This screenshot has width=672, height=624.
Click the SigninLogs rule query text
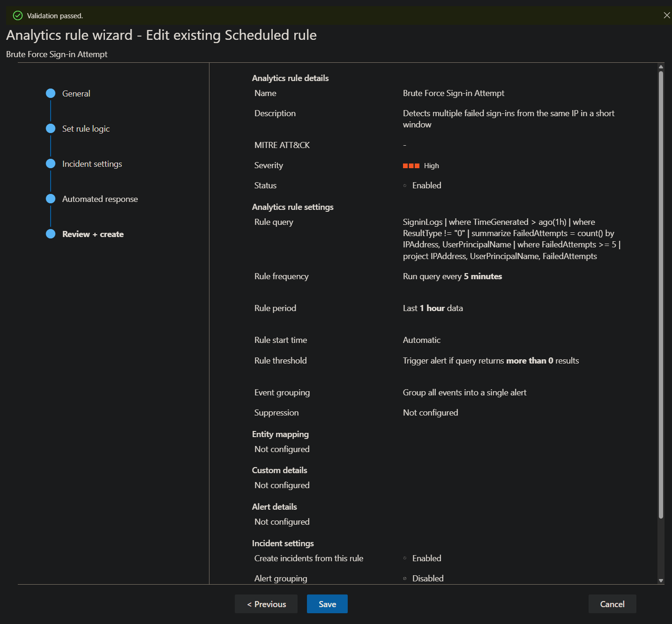pyautogui.click(x=512, y=239)
